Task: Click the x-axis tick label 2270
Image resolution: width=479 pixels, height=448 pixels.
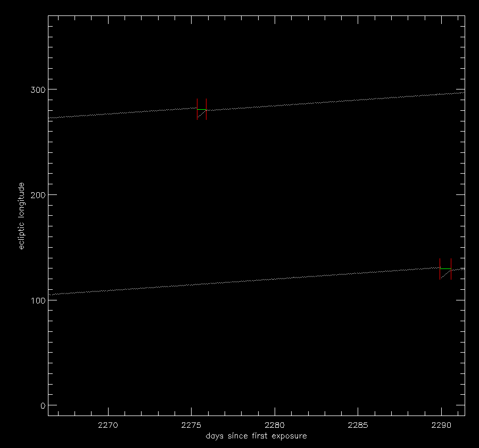Action: [108, 426]
